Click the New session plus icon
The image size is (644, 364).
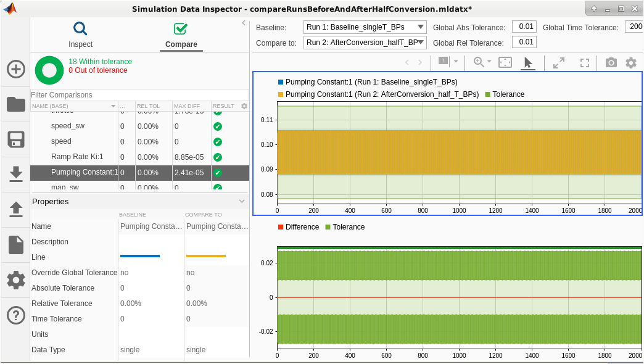click(x=15, y=68)
